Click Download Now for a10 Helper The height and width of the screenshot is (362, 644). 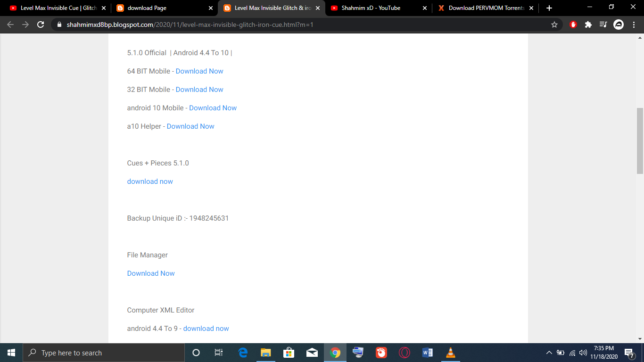[190, 126]
